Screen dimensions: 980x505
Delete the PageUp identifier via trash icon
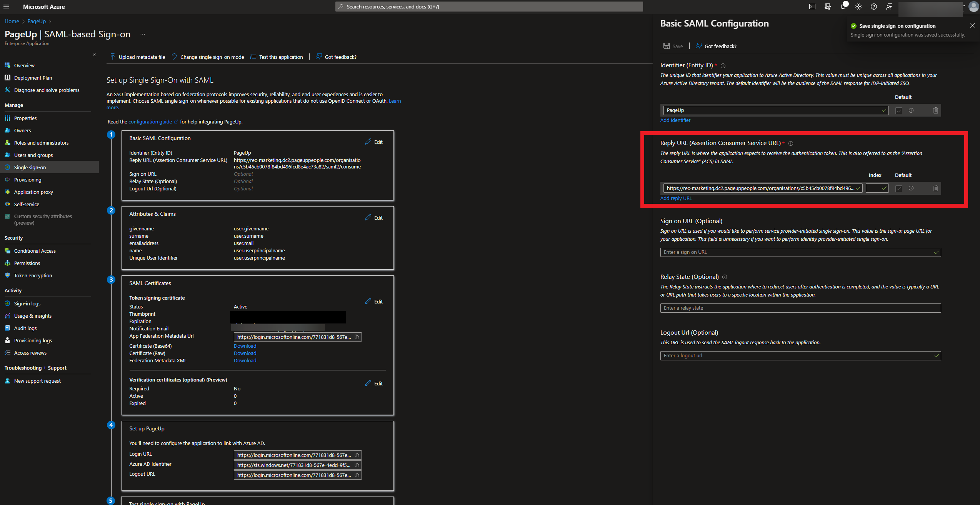pos(935,110)
